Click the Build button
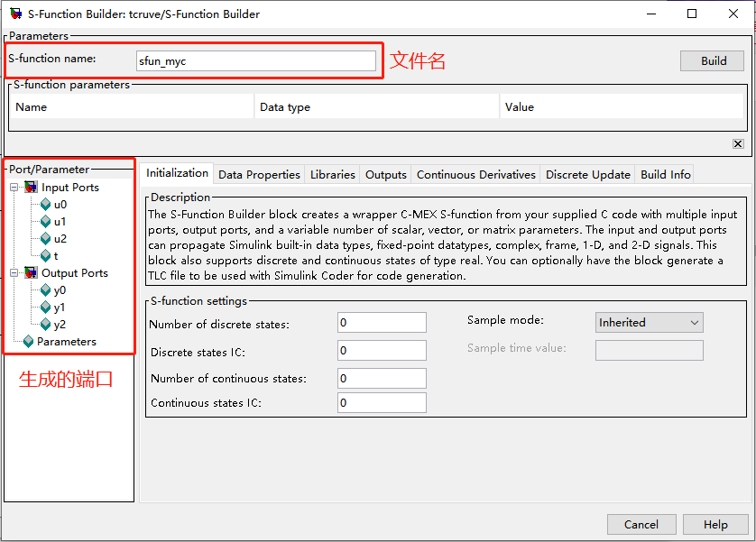 (x=712, y=61)
